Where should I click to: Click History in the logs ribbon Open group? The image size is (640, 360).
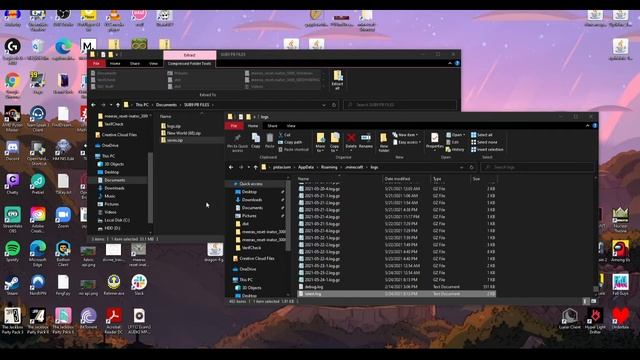tap(455, 149)
